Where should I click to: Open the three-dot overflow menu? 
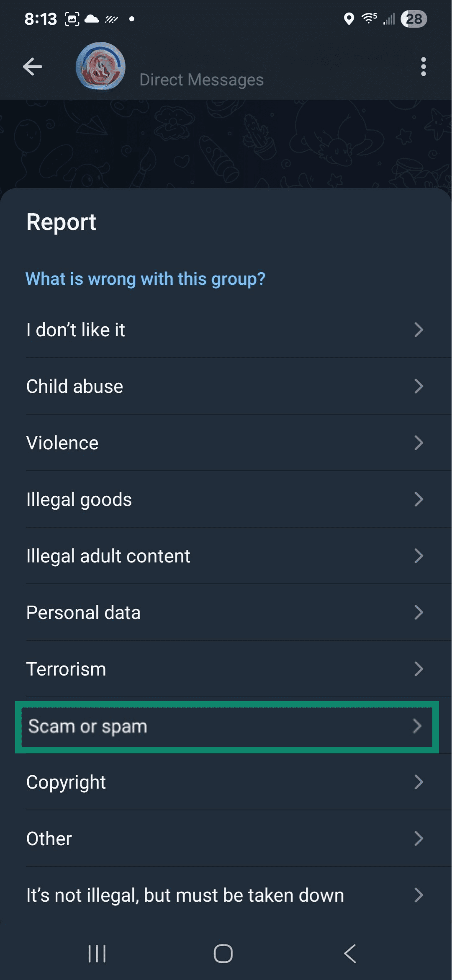click(x=423, y=67)
